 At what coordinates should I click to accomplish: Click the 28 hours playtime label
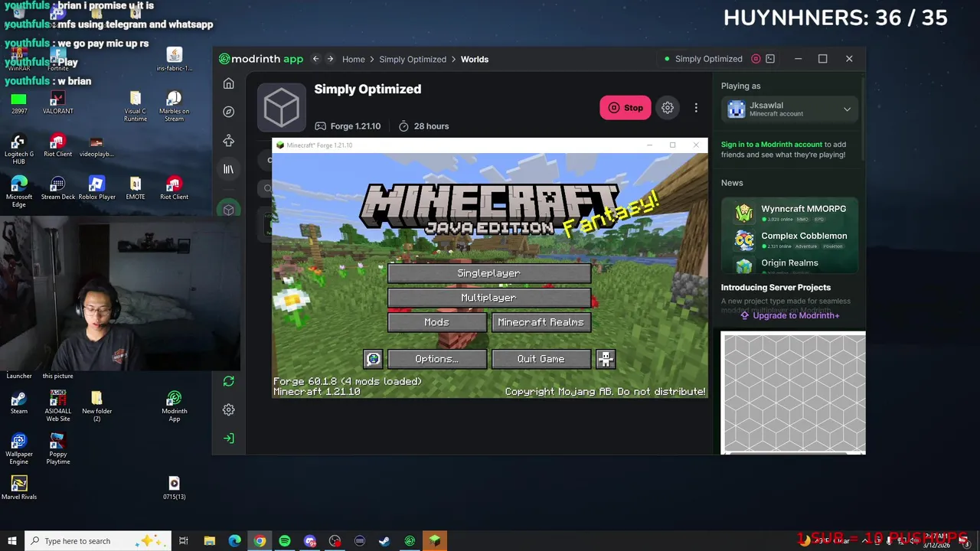(x=423, y=126)
